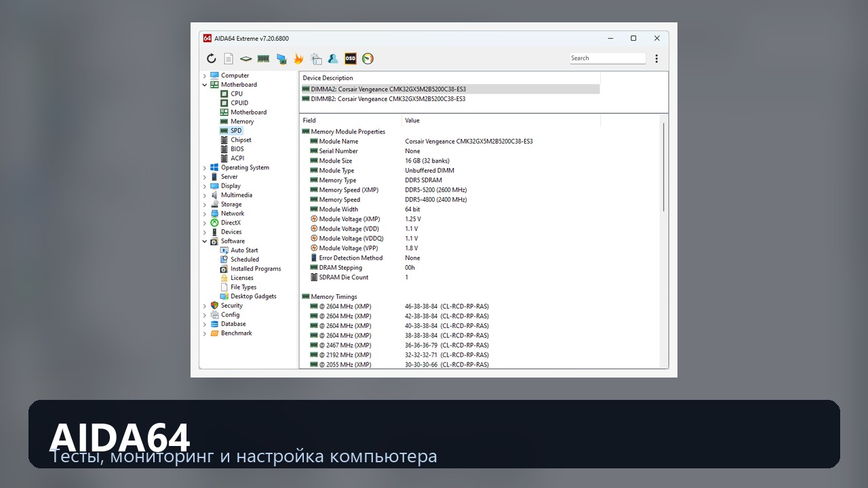868x488 pixels.
Task: Open the Licenses tree item
Action: click(237, 278)
